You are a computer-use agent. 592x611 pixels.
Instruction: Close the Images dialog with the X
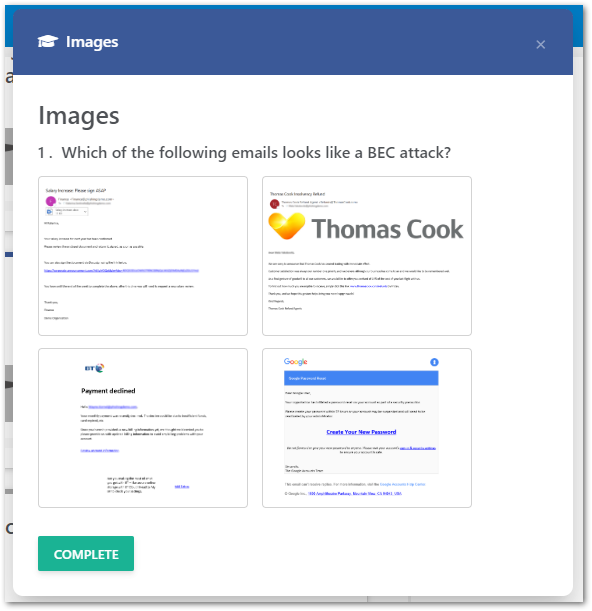(x=540, y=44)
